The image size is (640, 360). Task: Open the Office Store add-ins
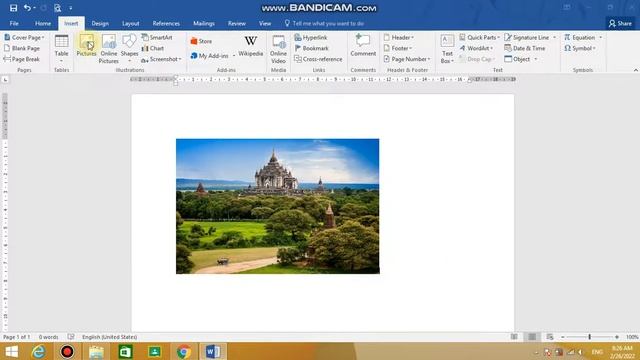click(x=201, y=41)
